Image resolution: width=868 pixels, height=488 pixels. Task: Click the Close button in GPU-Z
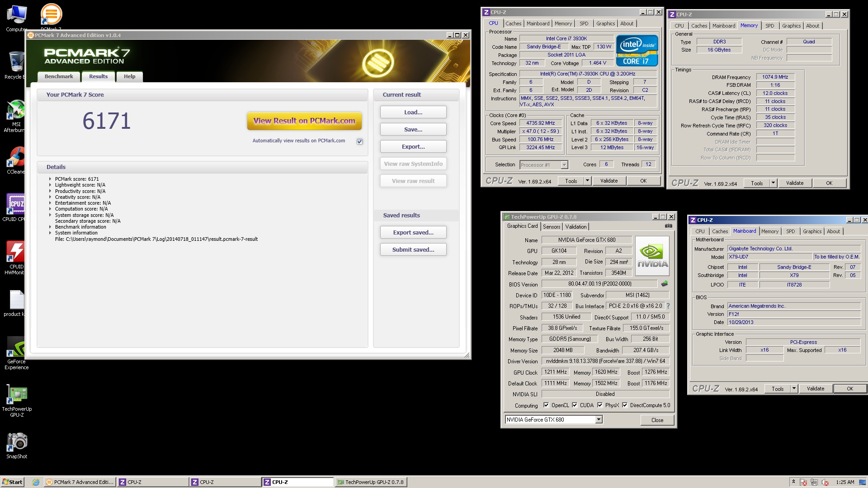(x=657, y=420)
